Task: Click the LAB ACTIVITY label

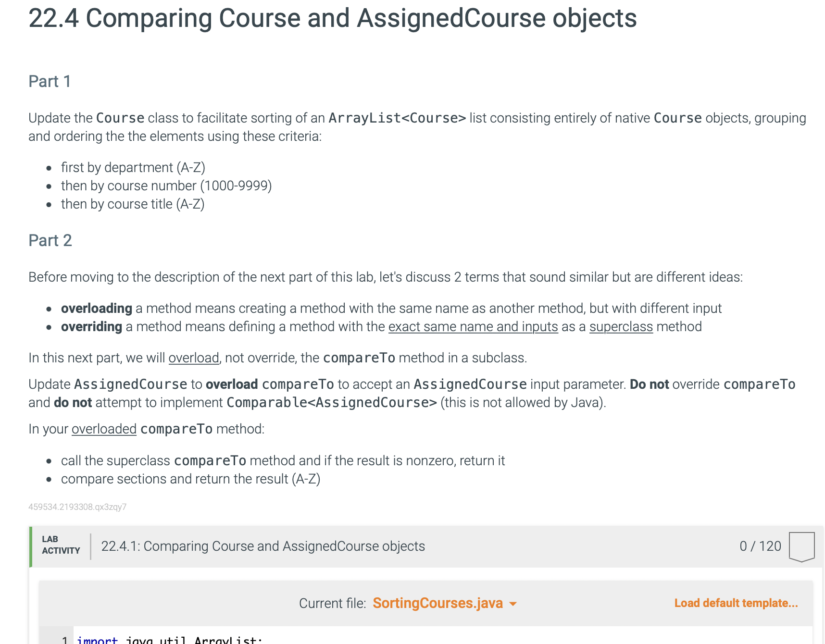Action: 60,545
